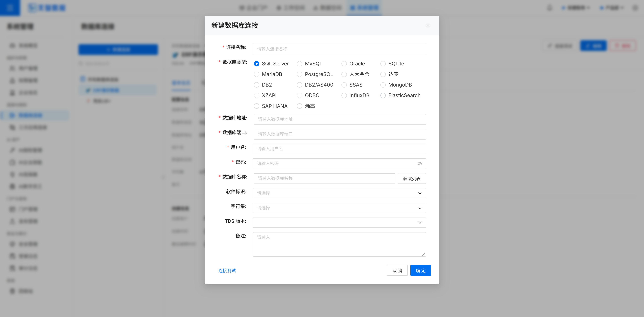Select InfluxDB radio option
The height and width of the screenshot is (317, 644).
click(344, 95)
